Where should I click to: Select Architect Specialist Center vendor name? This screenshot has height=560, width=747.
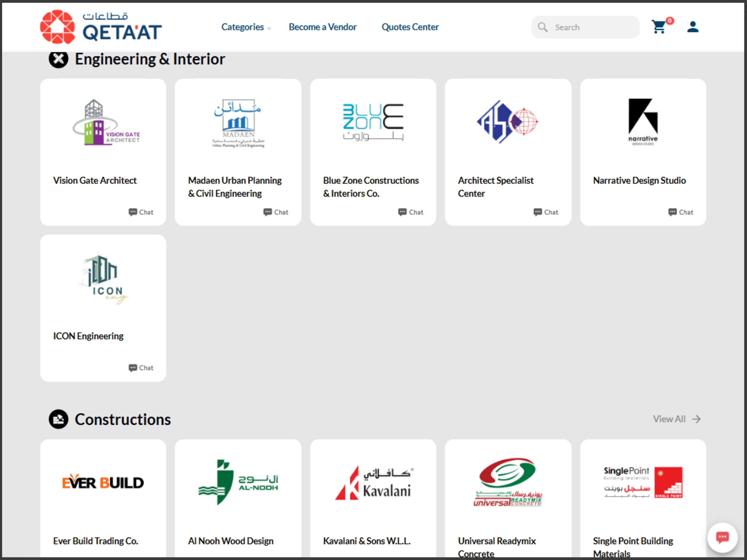pyautogui.click(x=496, y=187)
